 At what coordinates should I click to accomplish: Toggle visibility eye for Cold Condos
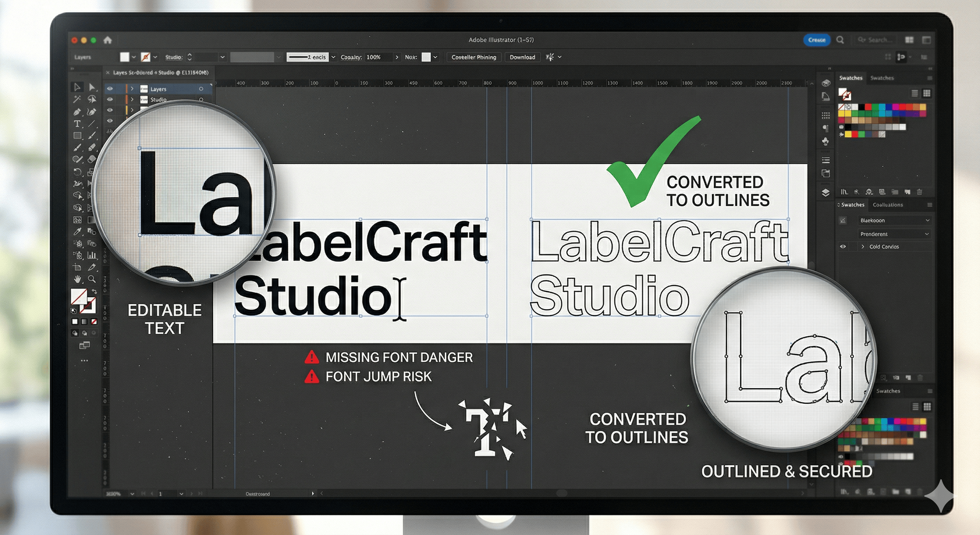[x=843, y=247]
